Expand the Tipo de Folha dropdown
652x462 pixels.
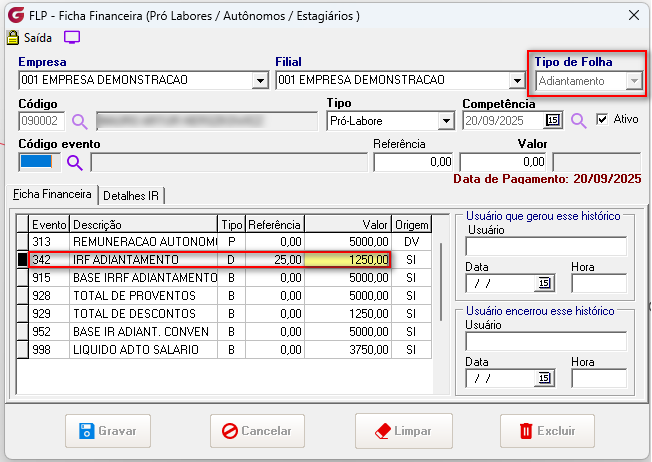634,81
